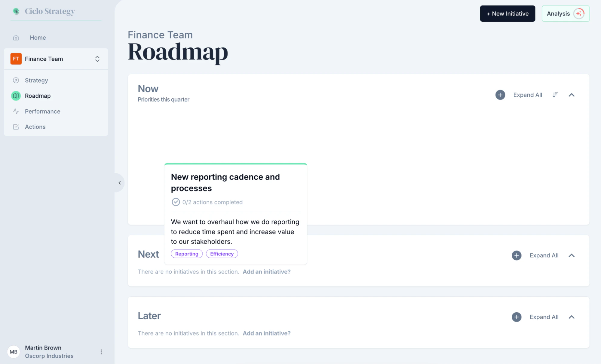Click the 'Priorities this quarter' subtitle
The width and height of the screenshot is (601, 364).
pyautogui.click(x=163, y=99)
